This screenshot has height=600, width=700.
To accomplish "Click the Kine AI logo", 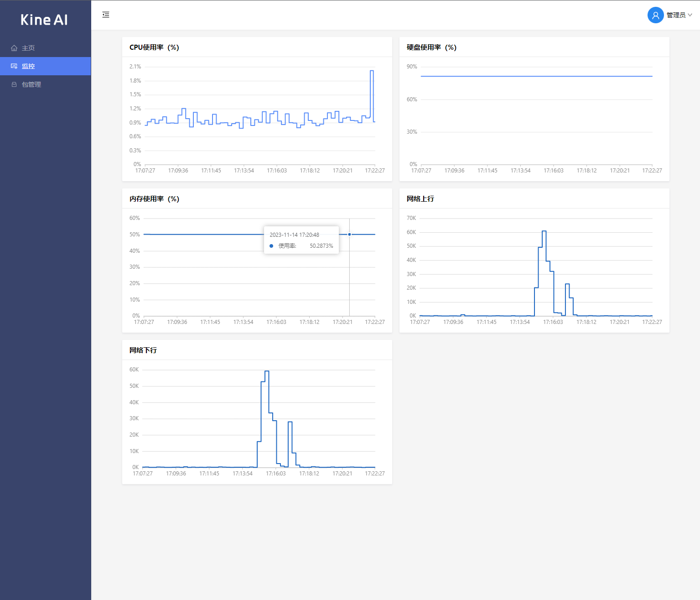I will tap(44, 20).
